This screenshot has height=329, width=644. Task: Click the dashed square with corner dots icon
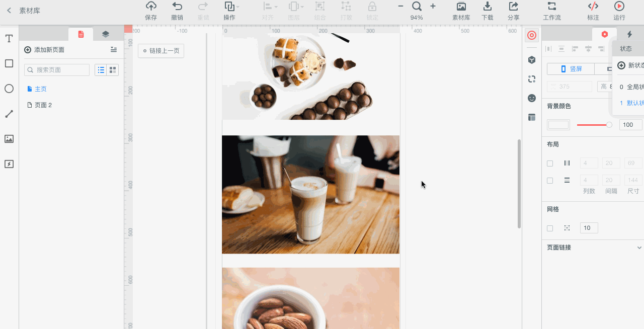[x=532, y=79]
